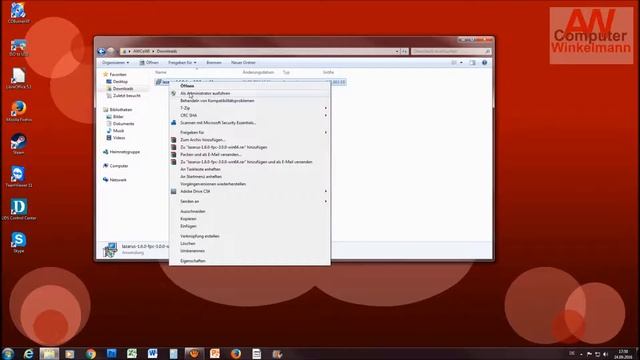Click the Explorer forward arrow button
The image size is (640, 360).
point(111,51)
